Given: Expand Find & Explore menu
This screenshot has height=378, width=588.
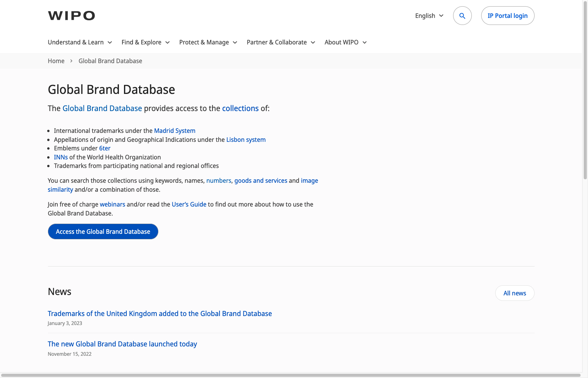Looking at the screenshot, I should click(145, 42).
